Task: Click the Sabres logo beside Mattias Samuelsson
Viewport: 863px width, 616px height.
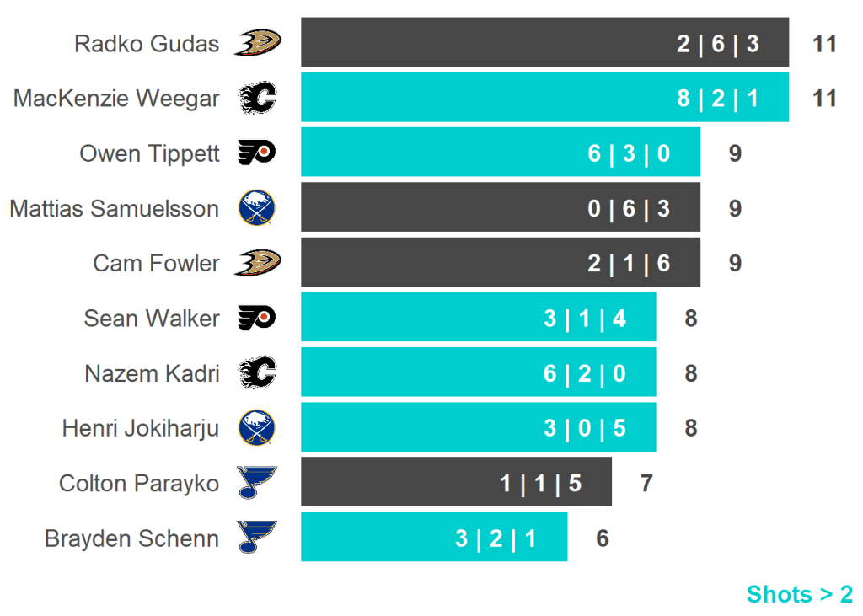Action: (x=257, y=208)
